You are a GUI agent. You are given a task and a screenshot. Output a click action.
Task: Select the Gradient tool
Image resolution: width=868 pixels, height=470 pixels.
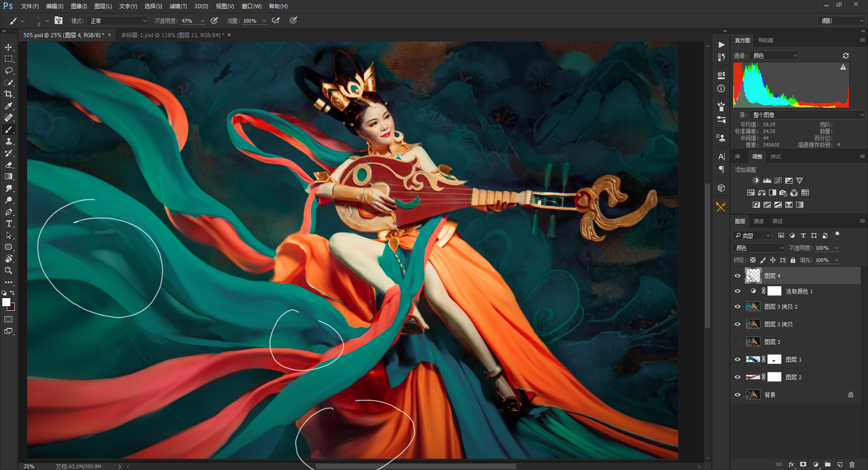point(9,176)
